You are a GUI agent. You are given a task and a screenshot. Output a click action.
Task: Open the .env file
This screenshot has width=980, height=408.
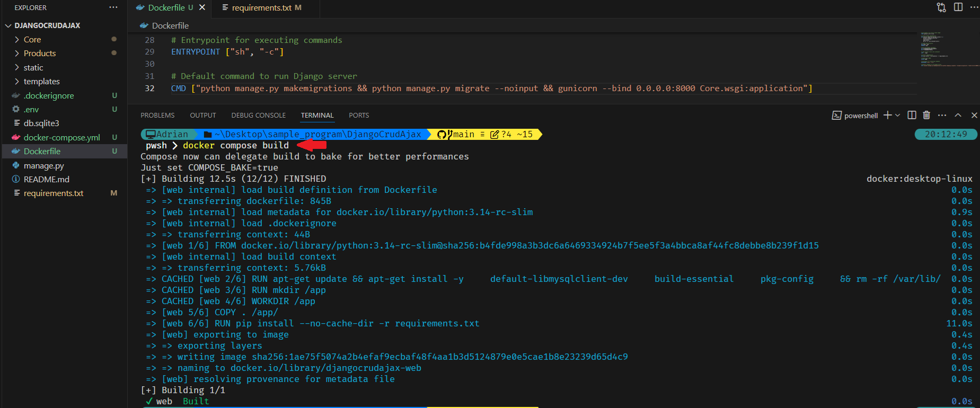pos(31,109)
